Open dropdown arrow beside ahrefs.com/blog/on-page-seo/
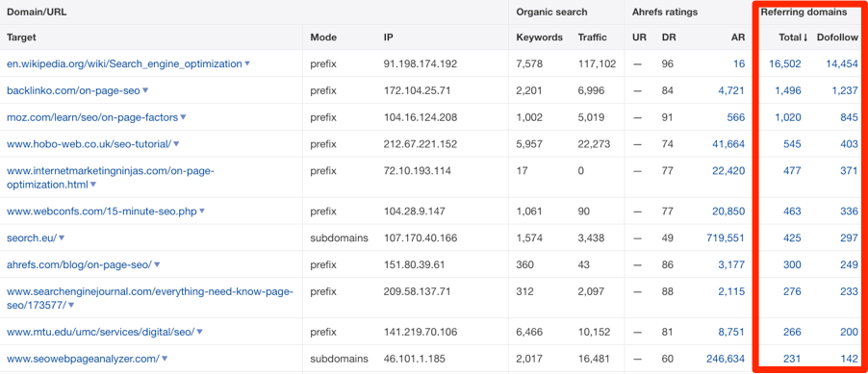The width and height of the screenshot is (868, 374). (157, 264)
